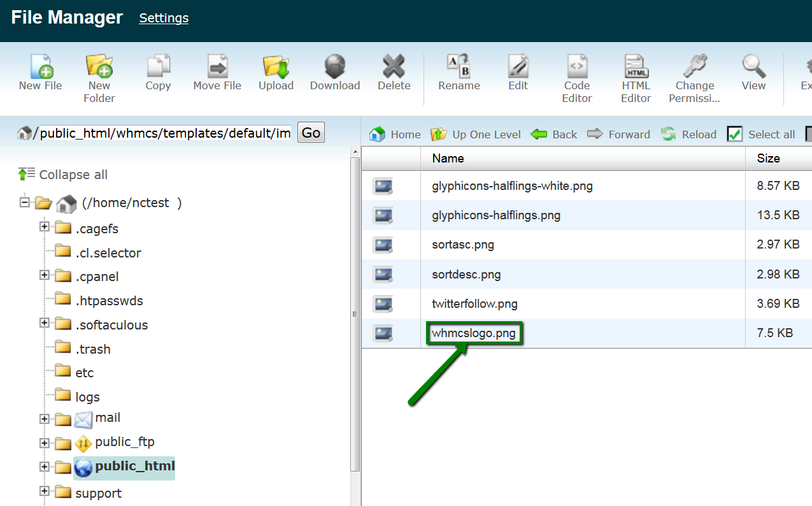Expand the support folder node

coord(44,491)
